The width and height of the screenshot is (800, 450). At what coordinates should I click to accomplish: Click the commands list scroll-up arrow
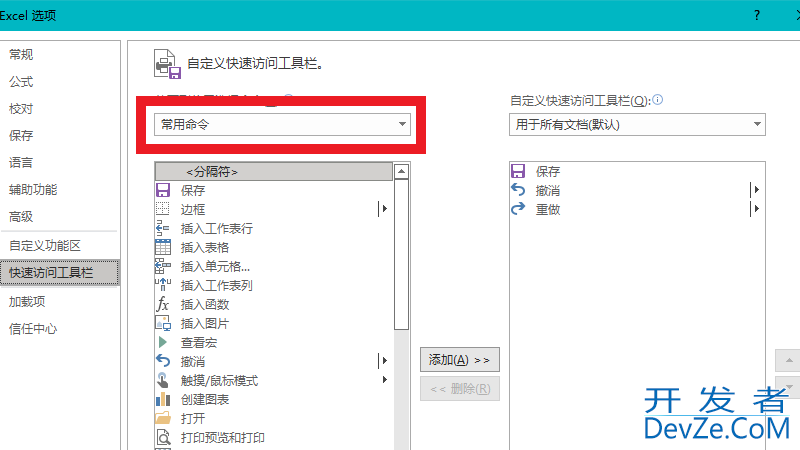[x=402, y=171]
